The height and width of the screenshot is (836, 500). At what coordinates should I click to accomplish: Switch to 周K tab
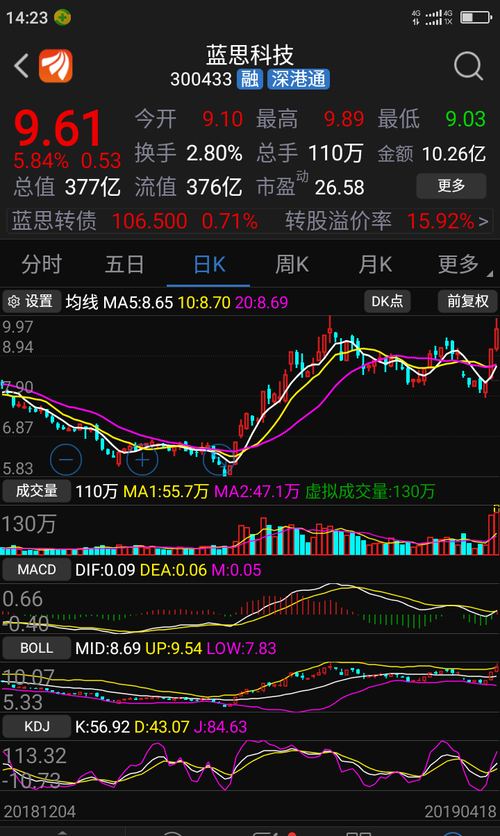pos(292,264)
